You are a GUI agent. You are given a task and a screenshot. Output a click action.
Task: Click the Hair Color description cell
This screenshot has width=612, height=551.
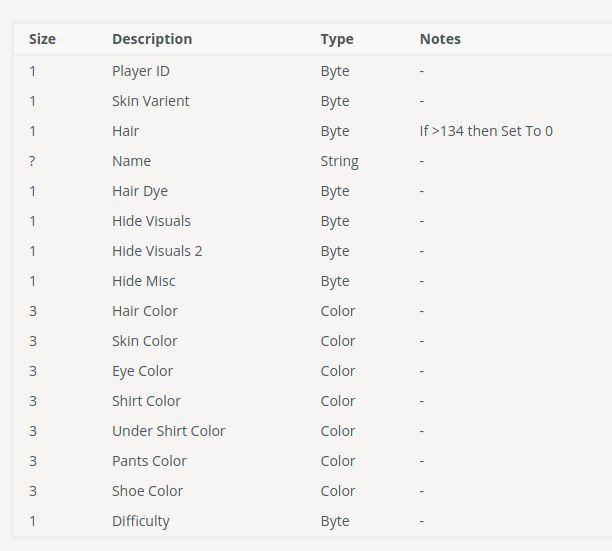pos(144,311)
